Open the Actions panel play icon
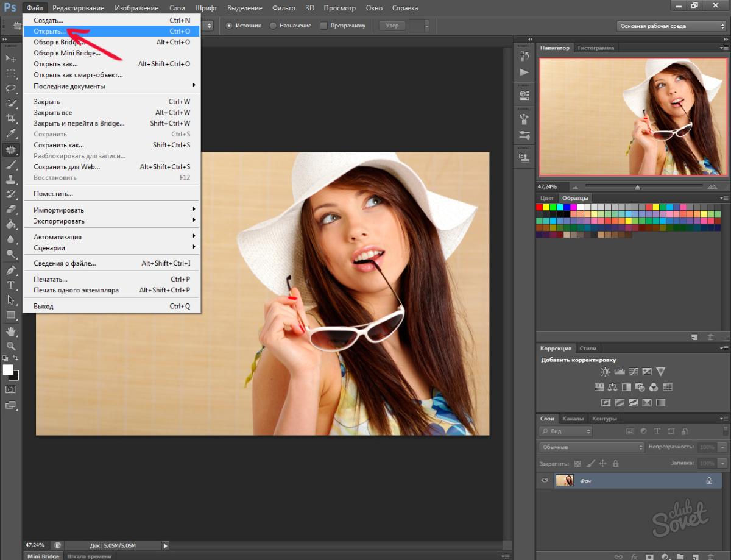Screen dimensions: 731x560 tap(524, 72)
